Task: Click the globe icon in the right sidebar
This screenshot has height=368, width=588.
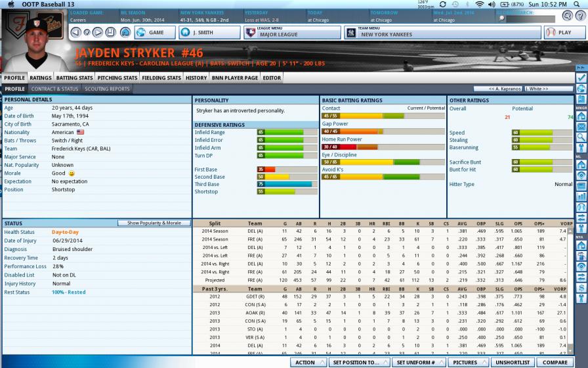Action: tap(581, 89)
